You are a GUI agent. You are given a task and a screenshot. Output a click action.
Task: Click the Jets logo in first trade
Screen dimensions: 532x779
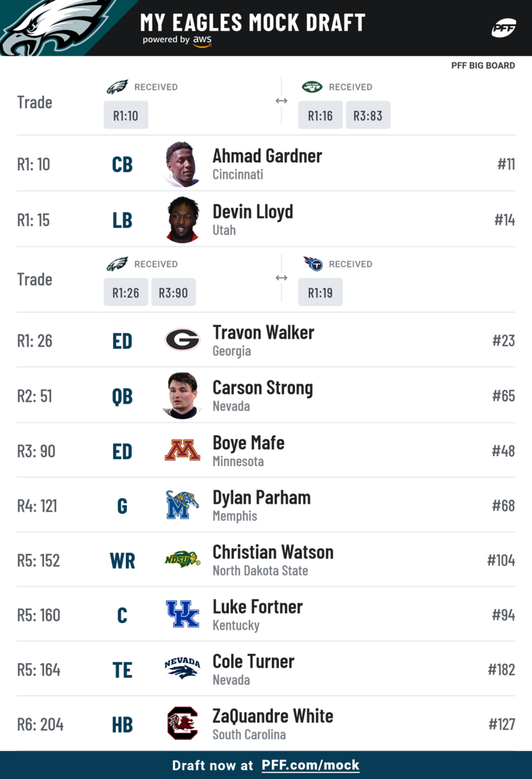click(x=312, y=87)
